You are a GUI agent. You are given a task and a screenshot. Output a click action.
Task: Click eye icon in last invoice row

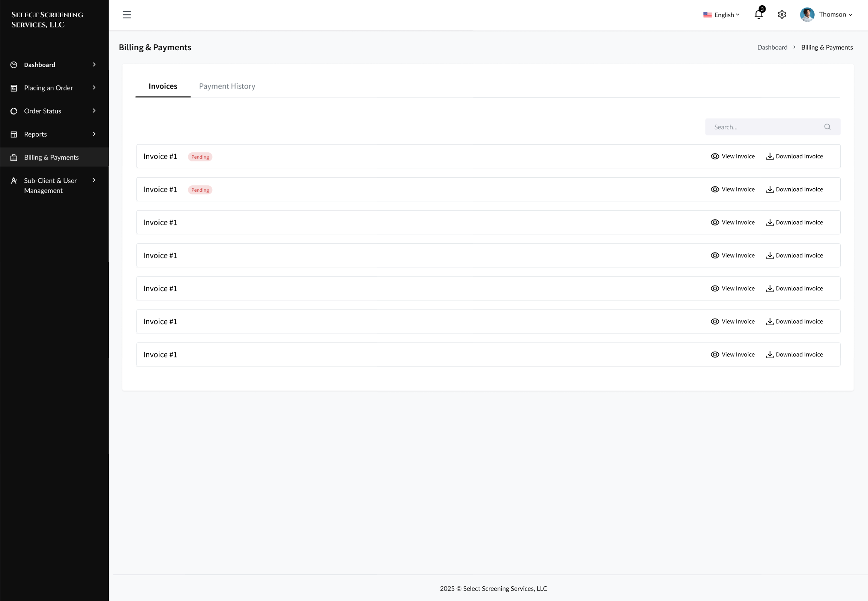click(x=715, y=355)
